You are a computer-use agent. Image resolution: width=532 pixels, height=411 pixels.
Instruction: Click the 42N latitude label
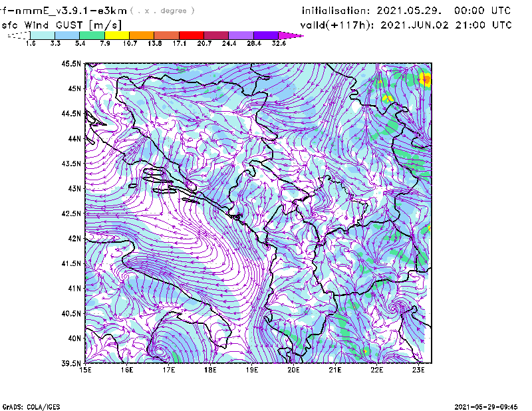coord(74,239)
